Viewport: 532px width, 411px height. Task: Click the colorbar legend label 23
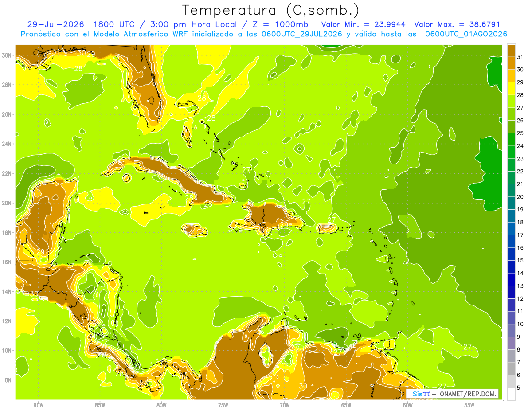(x=520, y=159)
